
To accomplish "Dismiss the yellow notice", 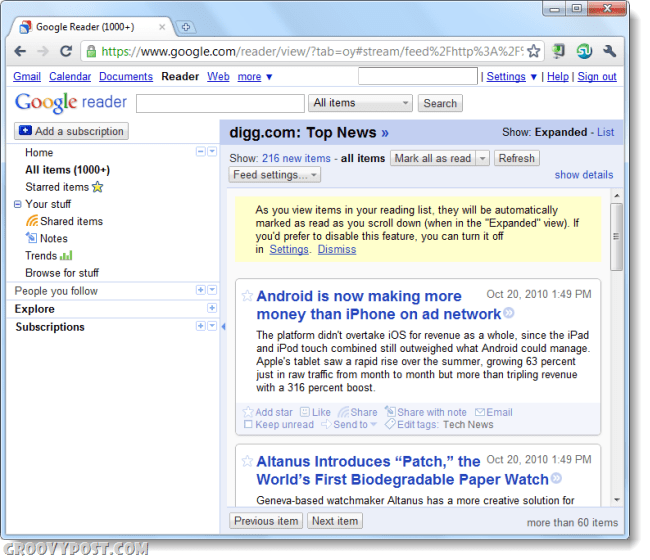I will tap(337, 250).
